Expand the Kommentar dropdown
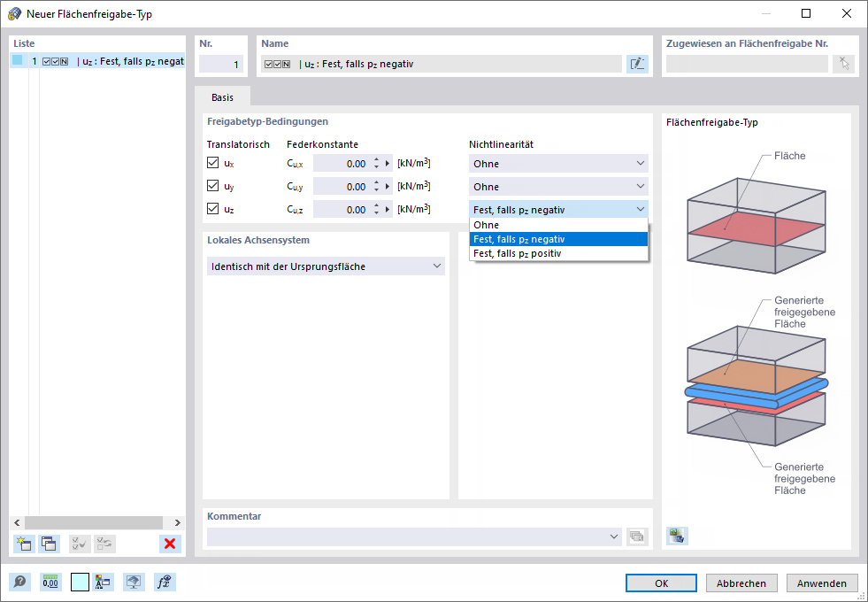 [613, 536]
